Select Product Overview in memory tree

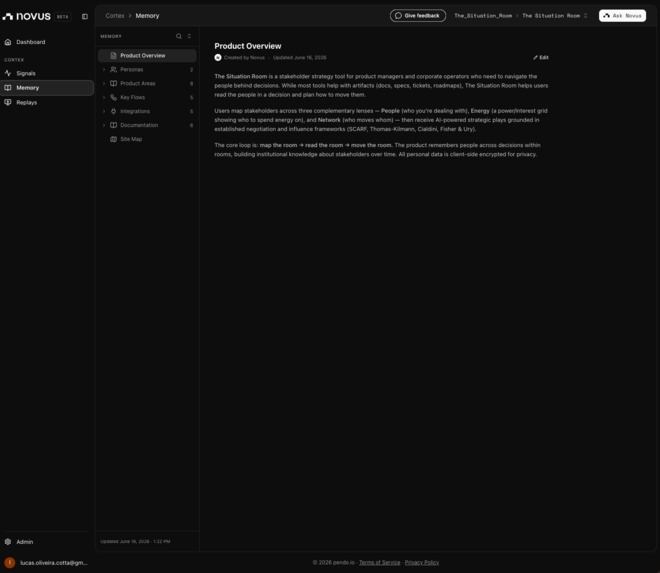(147, 56)
